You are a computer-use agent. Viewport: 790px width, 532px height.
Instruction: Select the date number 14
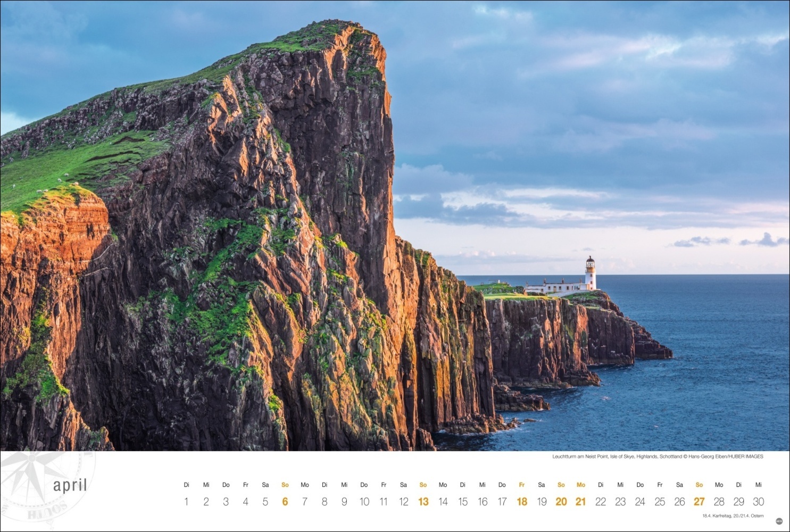pyautogui.click(x=443, y=502)
